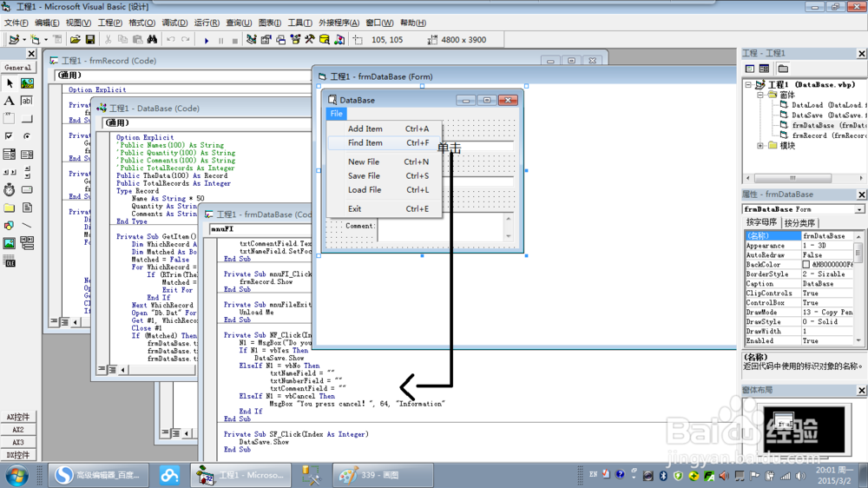Screen dimensions: 868x488
Task: Switch to 按字母序 properties tab
Action: [x=761, y=222]
